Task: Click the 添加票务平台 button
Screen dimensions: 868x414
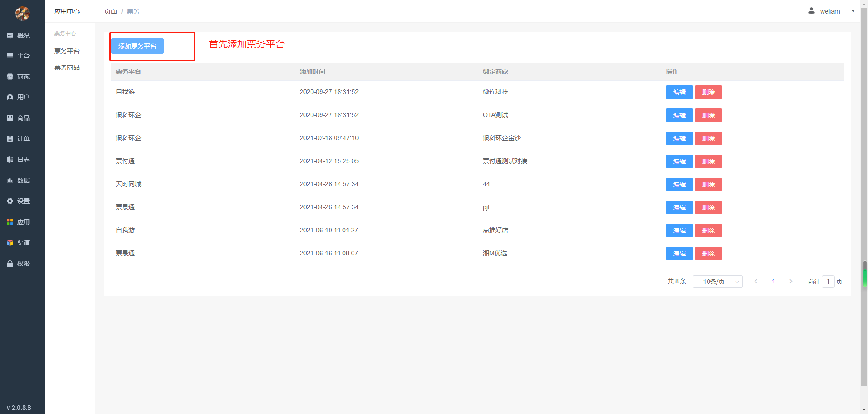Action: [137, 46]
